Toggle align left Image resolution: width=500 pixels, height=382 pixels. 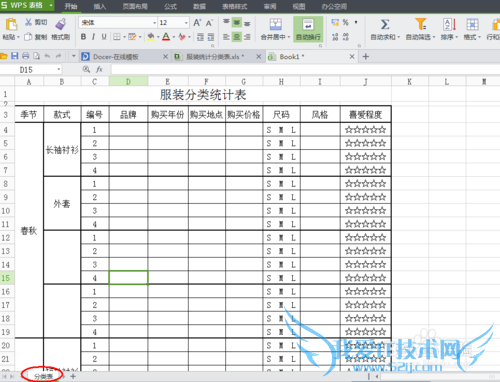click(x=226, y=37)
